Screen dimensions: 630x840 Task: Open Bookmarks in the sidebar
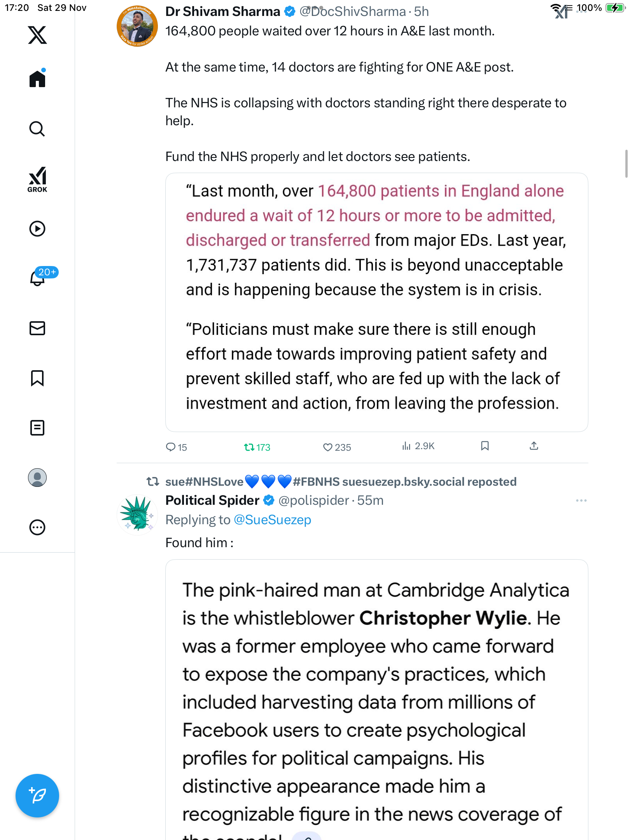(37, 378)
